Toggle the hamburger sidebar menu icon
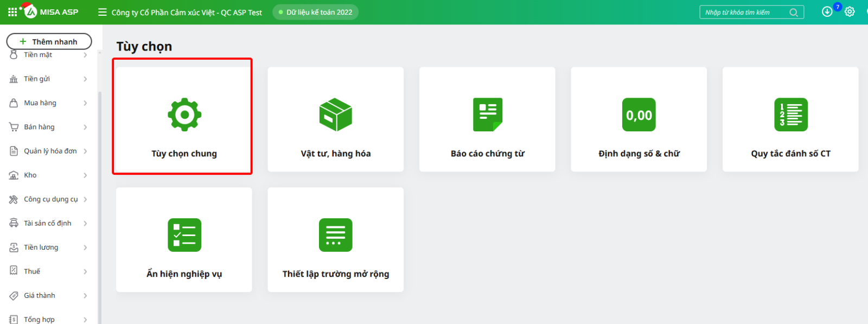Viewport: 868px width, 324px height. (x=102, y=12)
